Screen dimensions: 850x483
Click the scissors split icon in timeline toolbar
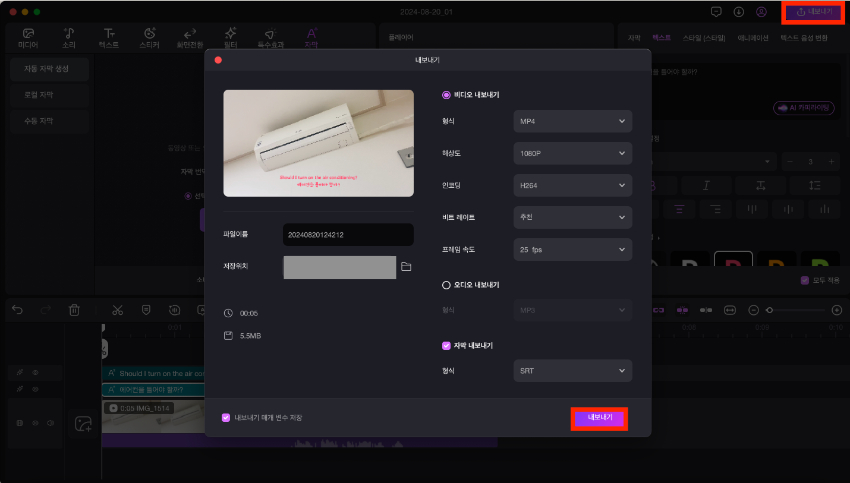tap(117, 310)
